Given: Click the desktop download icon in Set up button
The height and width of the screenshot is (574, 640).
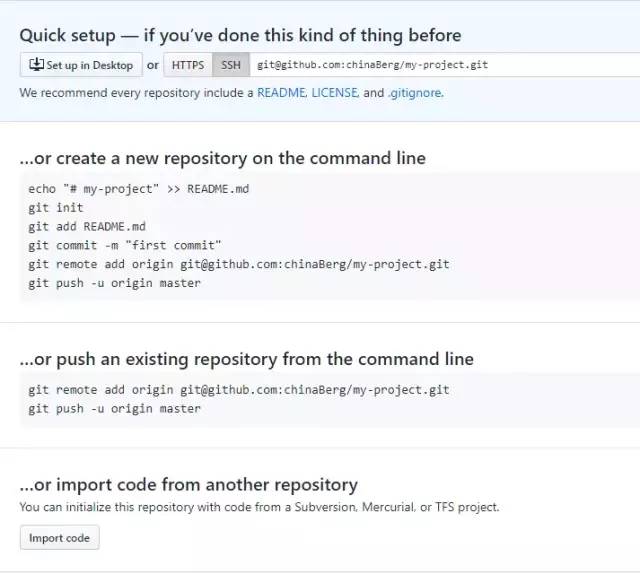Looking at the screenshot, I should pos(36,64).
